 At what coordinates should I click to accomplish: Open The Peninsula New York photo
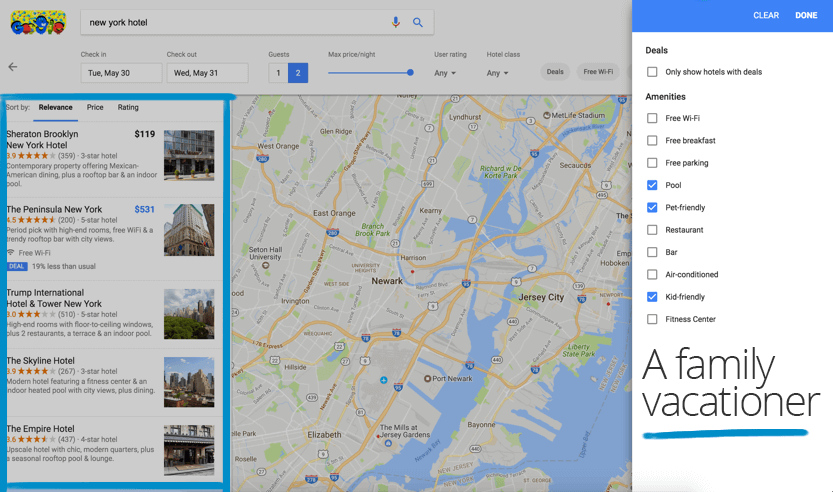tap(189, 230)
